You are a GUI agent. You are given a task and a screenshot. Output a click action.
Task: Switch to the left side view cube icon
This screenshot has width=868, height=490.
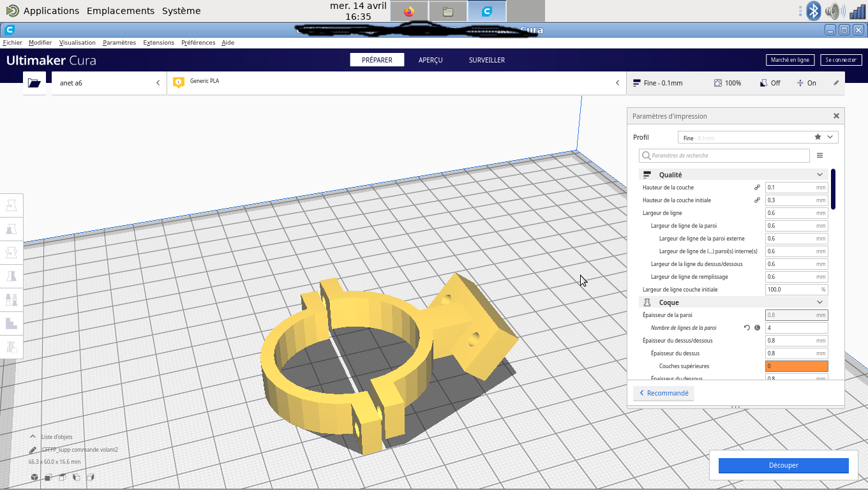pyautogui.click(x=77, y=477)
